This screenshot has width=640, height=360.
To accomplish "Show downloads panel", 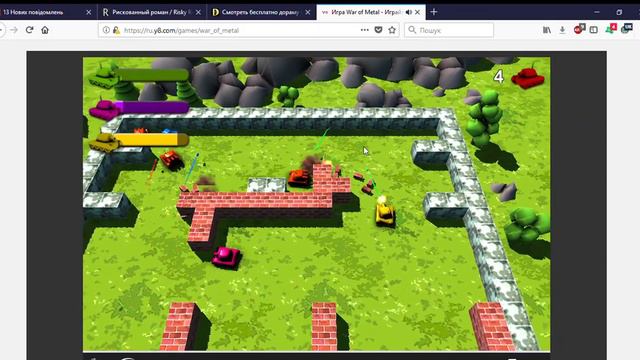I will click(x=562, y=30).
